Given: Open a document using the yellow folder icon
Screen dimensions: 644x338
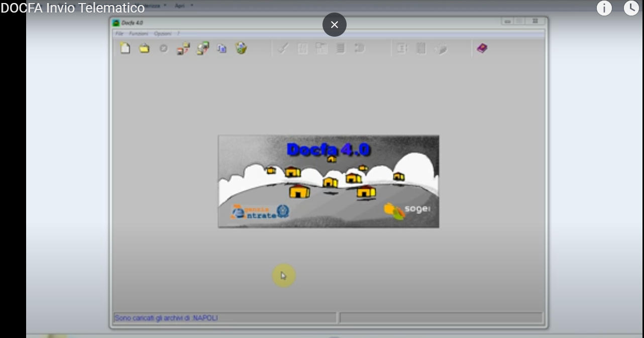Looking at the screenshot, I should (144, 49).
